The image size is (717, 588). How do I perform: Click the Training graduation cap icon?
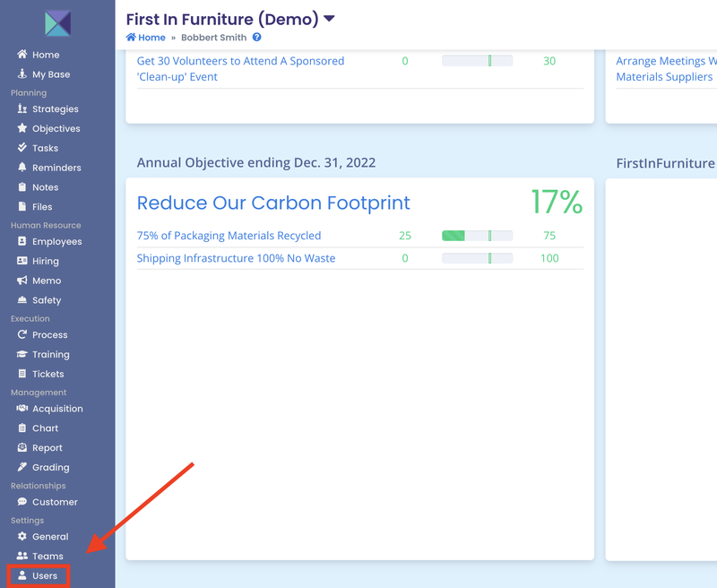tap(22, 355)
